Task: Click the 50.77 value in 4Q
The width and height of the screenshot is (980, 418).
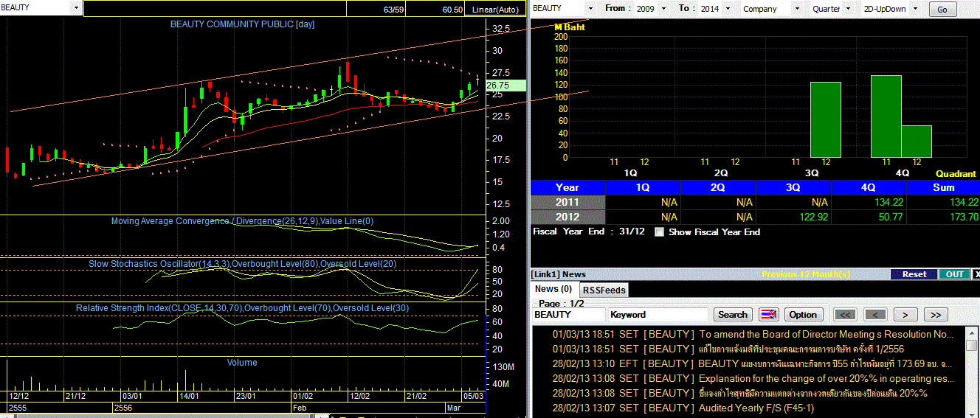Action: pyautogui.click(x=891, y=217)
